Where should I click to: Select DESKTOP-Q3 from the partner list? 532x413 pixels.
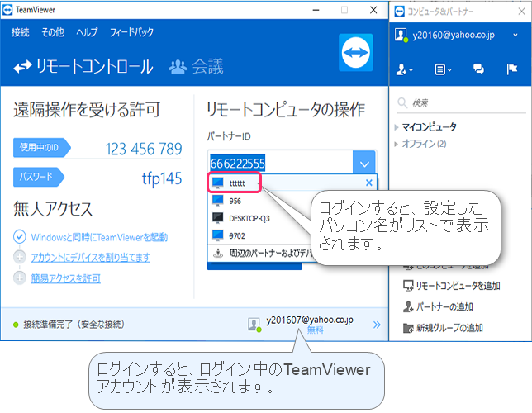[x=249, y=218]
